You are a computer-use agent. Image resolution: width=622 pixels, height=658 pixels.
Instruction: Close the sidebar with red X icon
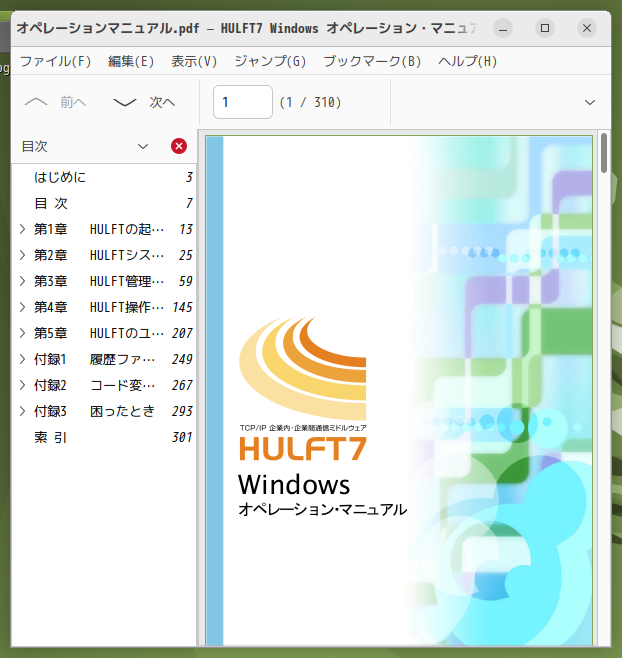click(179, 146)
